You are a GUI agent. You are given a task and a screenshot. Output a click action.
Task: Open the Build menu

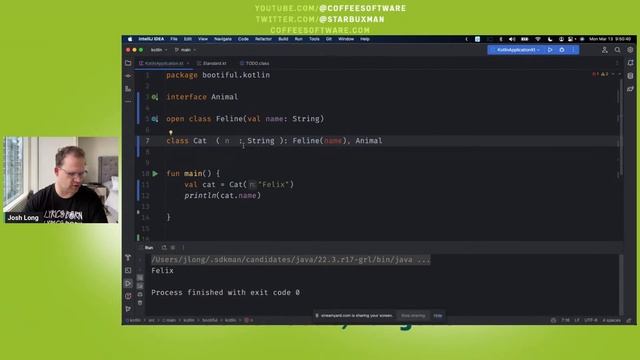283,39
